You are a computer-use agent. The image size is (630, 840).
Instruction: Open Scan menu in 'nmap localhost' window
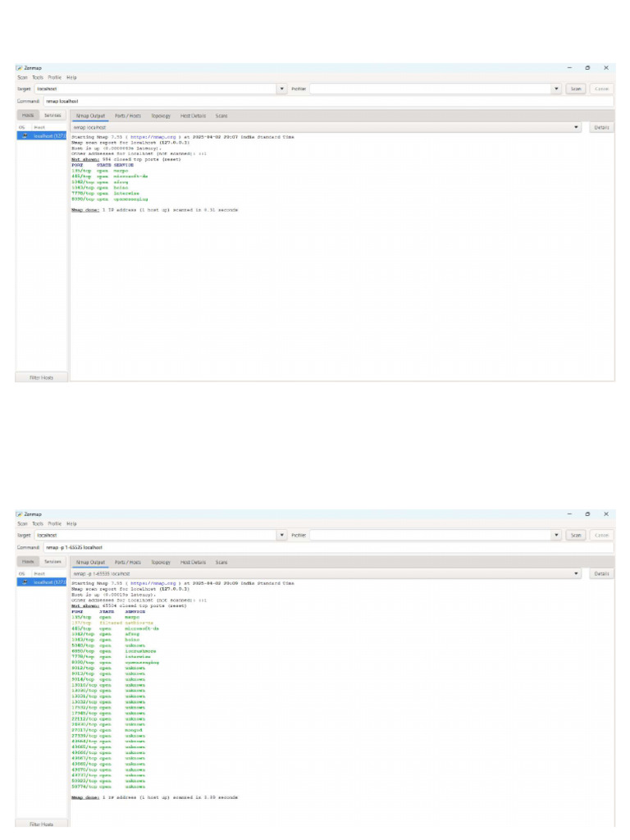pyautogui.click(x=22, y=77)
